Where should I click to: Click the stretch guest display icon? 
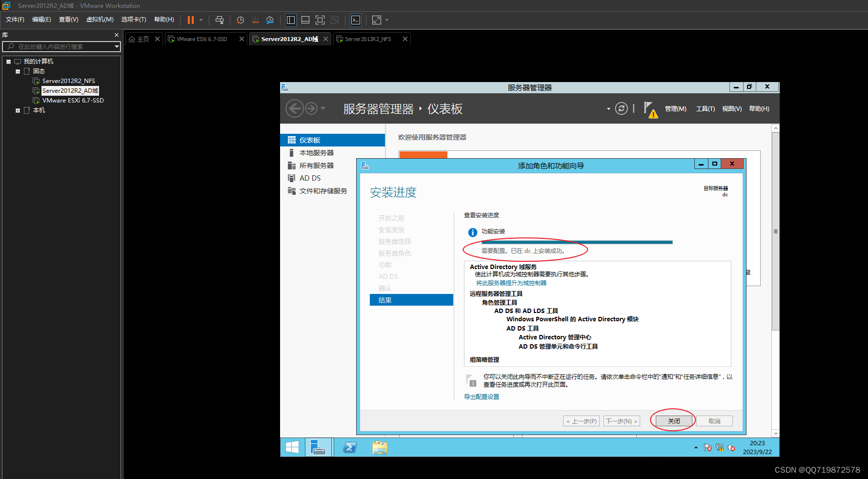[x=377, y=20]
